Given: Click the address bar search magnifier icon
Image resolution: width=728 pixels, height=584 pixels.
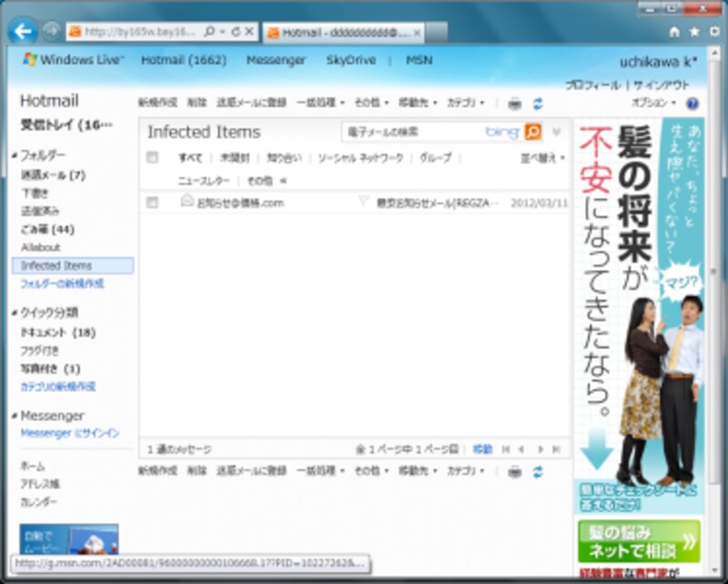Looking at the screenshot, I should point(210,32).
